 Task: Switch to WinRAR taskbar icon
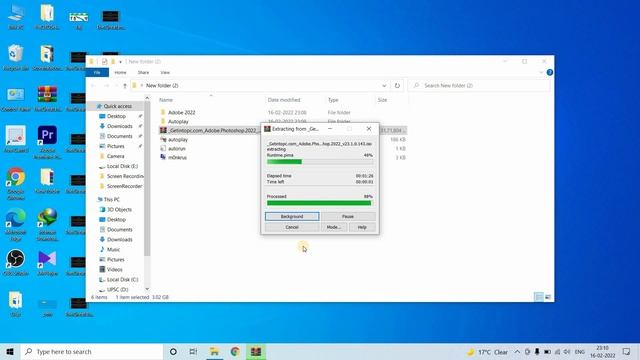256,351
